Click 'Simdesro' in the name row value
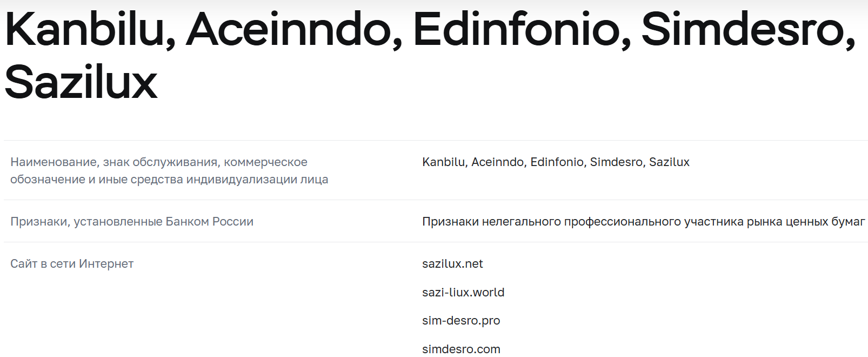868x357 pixels. (617, 162)
